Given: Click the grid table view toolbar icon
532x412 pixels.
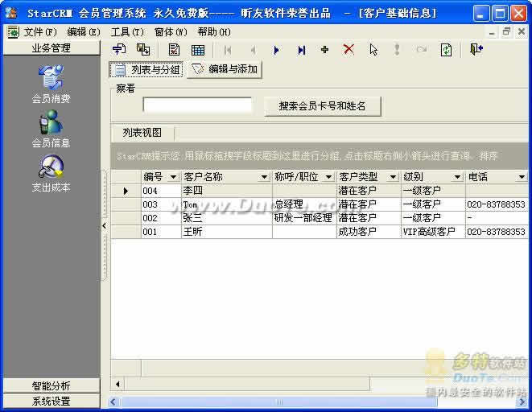Looking at the screenshot, I should pyautogui.click(x=197, y=50).
